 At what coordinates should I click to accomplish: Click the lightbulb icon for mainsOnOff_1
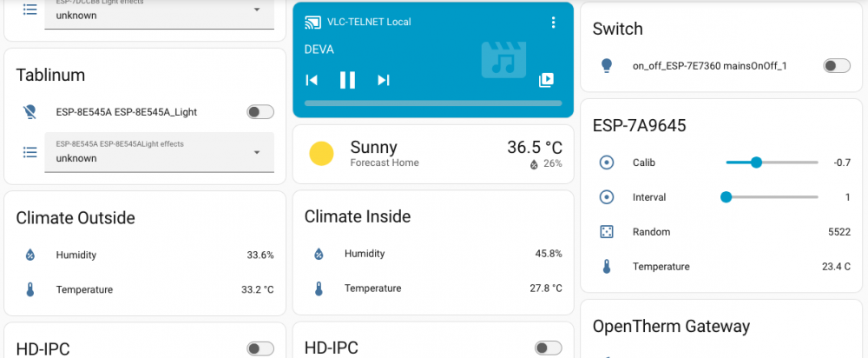pyautogui.click(x=607, y=66)
